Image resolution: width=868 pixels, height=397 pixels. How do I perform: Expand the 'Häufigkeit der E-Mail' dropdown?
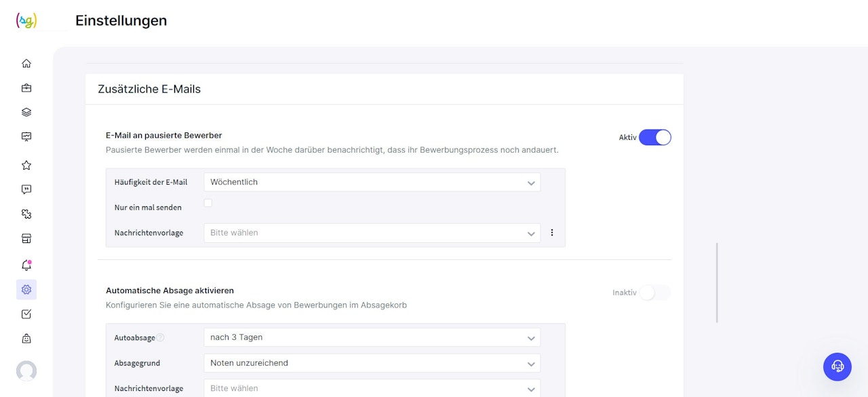pyautogui.click(x=372, y=182)
